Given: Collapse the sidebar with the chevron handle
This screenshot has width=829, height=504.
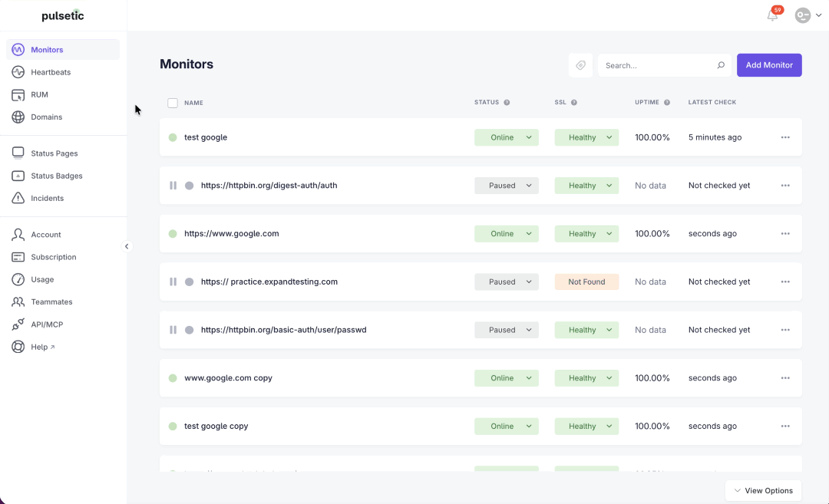Looking at the screenshot, I should (127, 246).
